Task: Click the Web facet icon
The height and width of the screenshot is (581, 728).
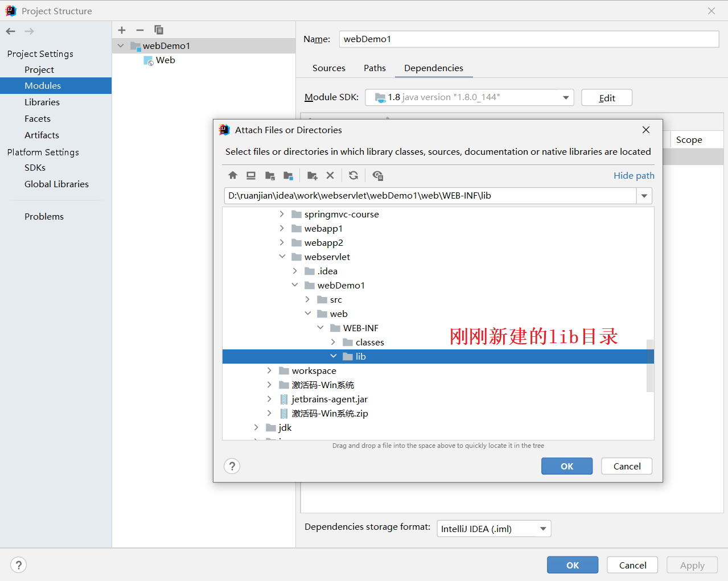Action: [149, 61]
